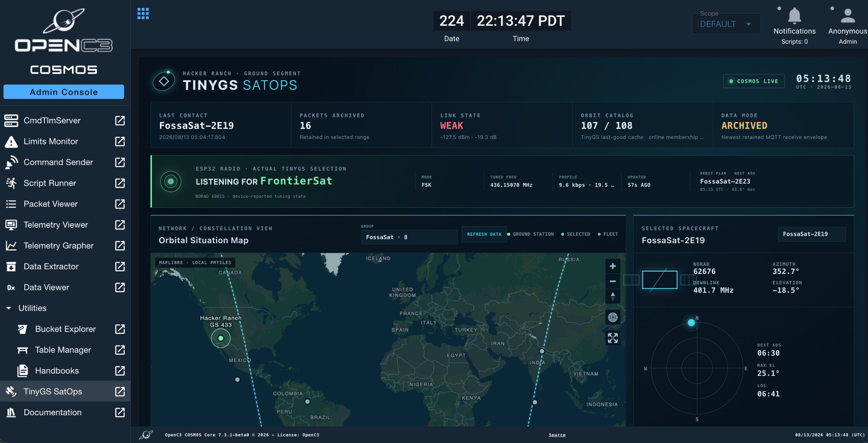Click the Last Contact FossaSat-2E19 value

(197, 126)
